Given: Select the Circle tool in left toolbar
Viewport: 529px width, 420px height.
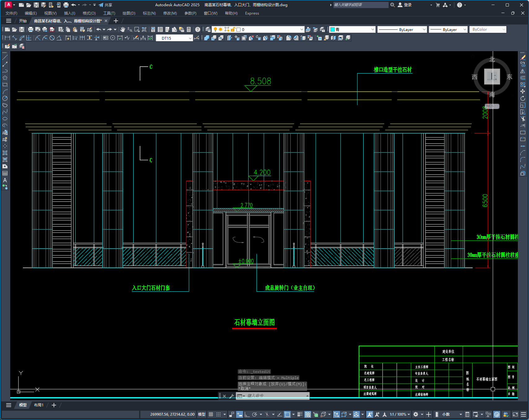Looking at the screenshot, I should pyautogui.click(x=5, y=98).
